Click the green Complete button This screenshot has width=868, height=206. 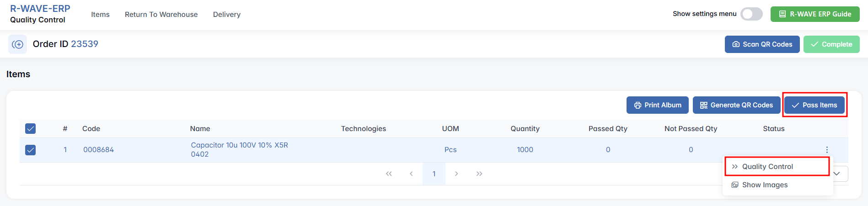[x=831, y=44]
